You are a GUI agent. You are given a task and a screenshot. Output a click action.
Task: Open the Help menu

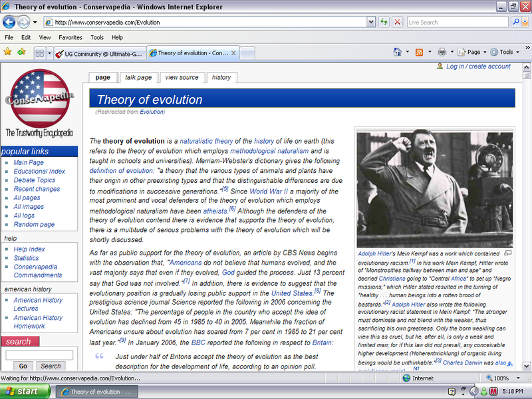[117, 37]
